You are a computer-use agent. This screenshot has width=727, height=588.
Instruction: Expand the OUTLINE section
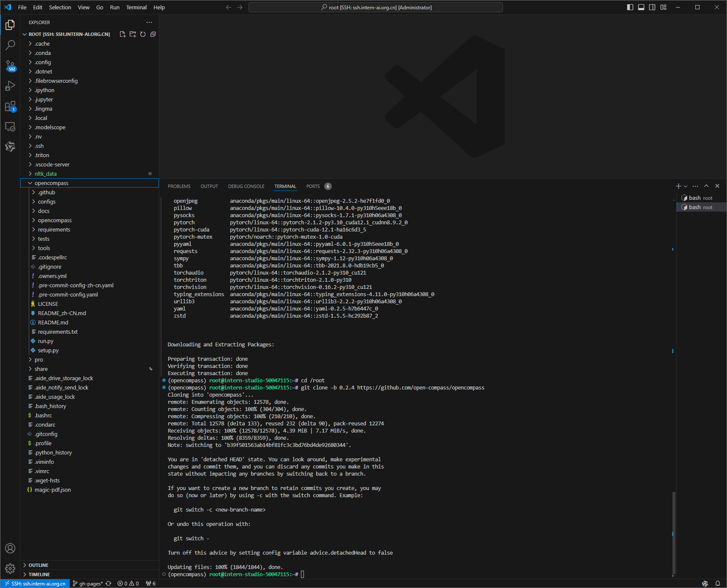[38, 565]
